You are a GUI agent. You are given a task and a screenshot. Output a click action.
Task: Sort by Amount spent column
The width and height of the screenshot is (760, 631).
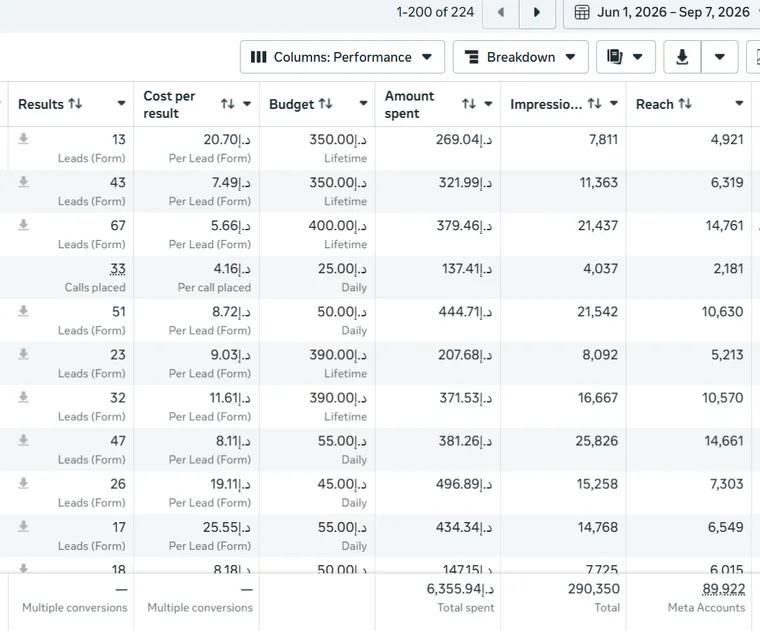click(x=469, y=104)
